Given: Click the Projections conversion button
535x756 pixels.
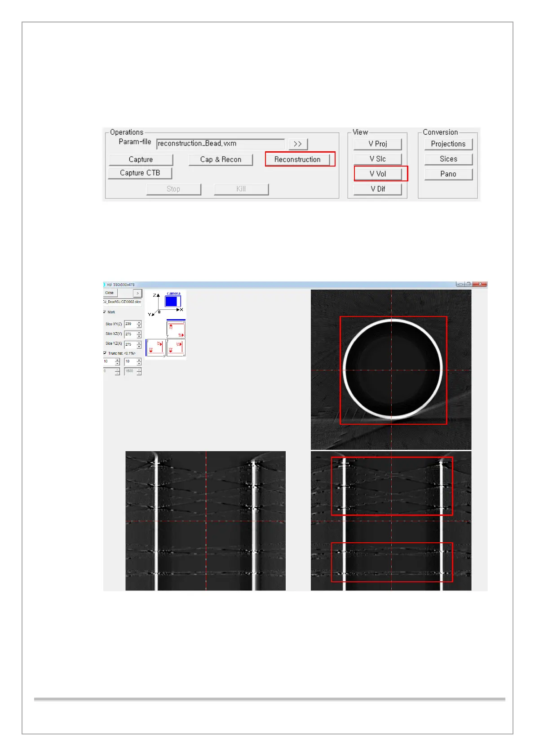Looking at the screenshot, I should pyautogui.click(x=448, y=144).
